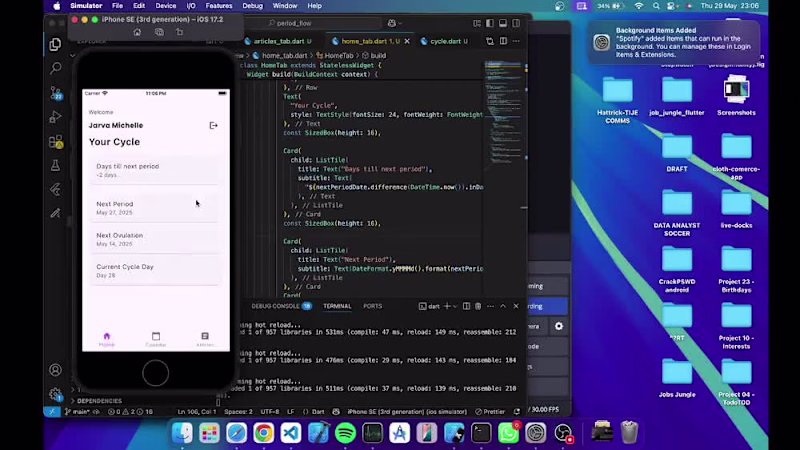Maximize the terminal panel with caret
This screenshot has width=800, height=450.
pos(503,306)
